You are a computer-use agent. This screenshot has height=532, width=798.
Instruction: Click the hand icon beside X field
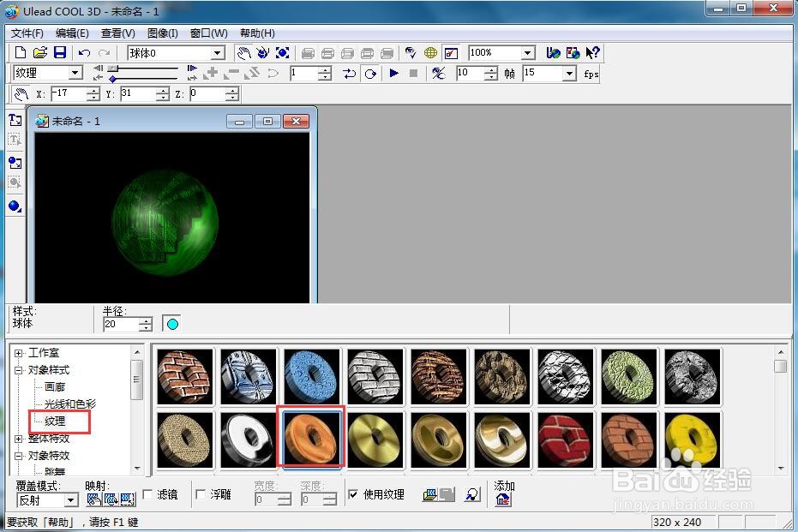coord(21,94)
